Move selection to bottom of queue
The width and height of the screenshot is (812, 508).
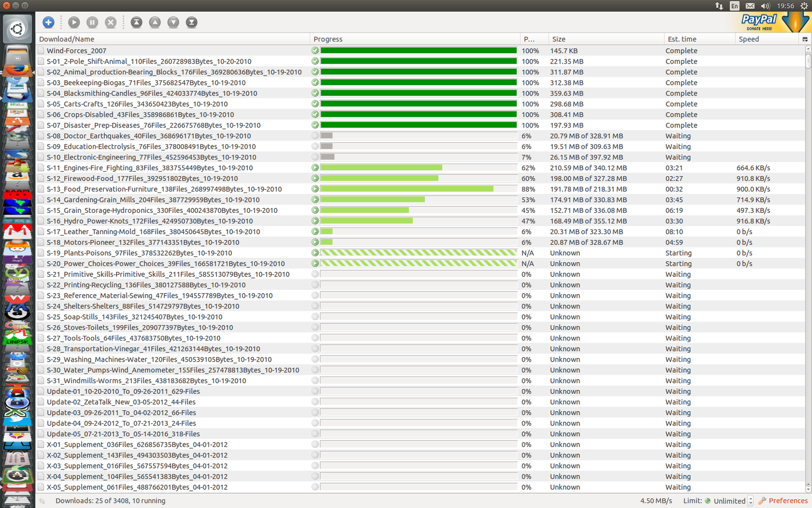[191, 22]
